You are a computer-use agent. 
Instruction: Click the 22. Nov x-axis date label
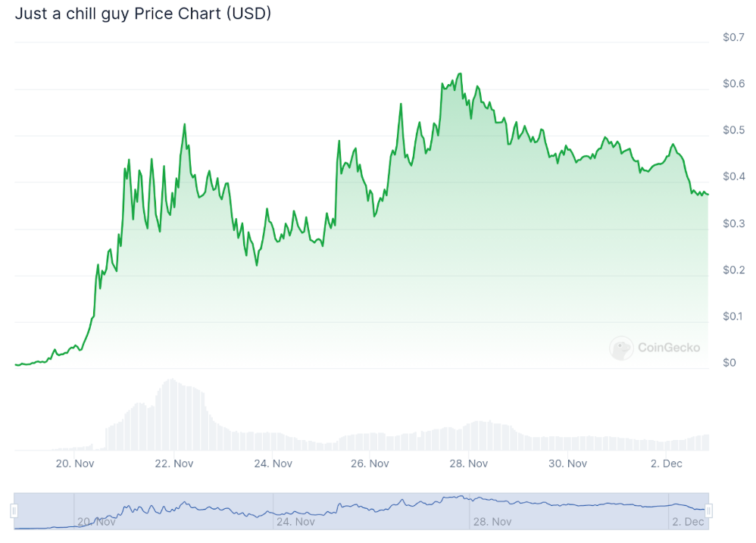[174, 463]
